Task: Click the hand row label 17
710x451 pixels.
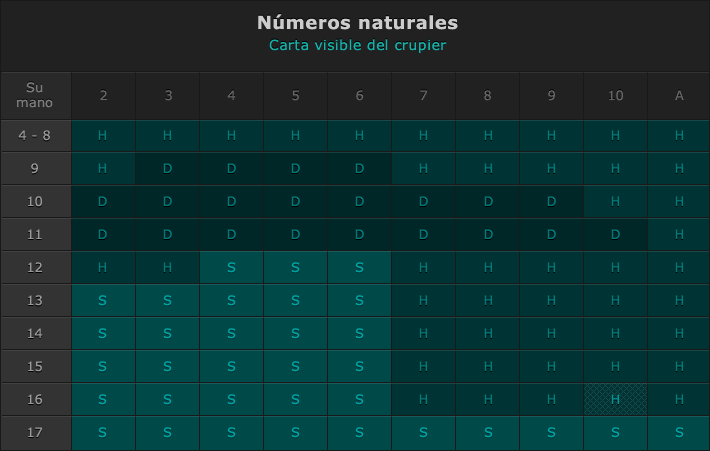Action: coord(36,433)
